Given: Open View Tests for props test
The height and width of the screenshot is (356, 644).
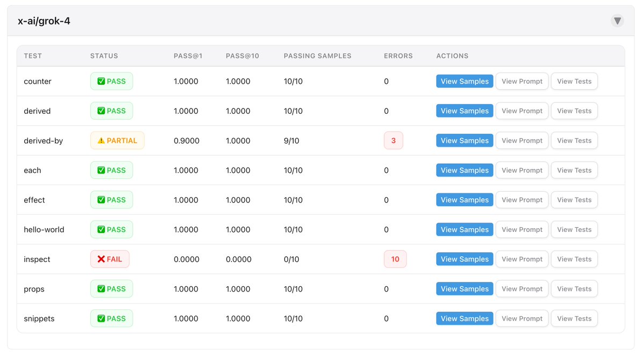Looking at the screenshot, I should pos(574,289).
